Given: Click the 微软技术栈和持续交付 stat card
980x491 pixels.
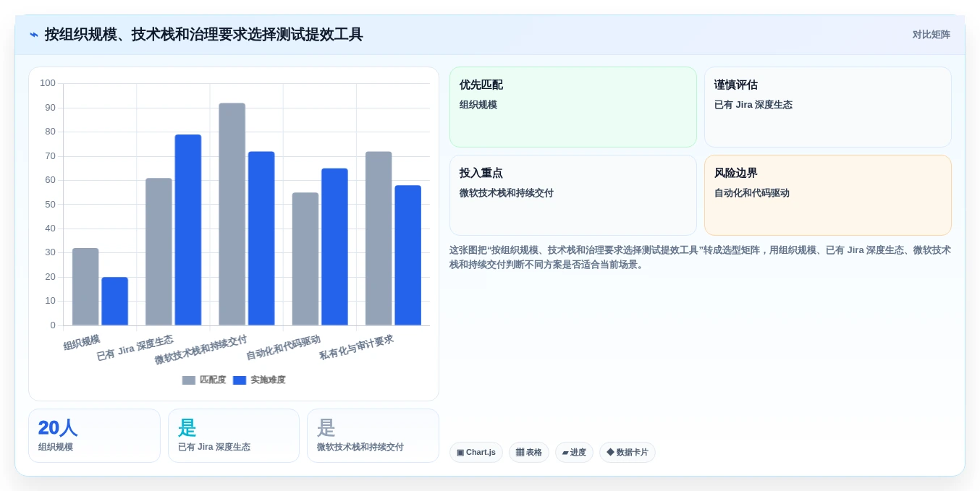Looking at the screenshot, I should point(373,436).
